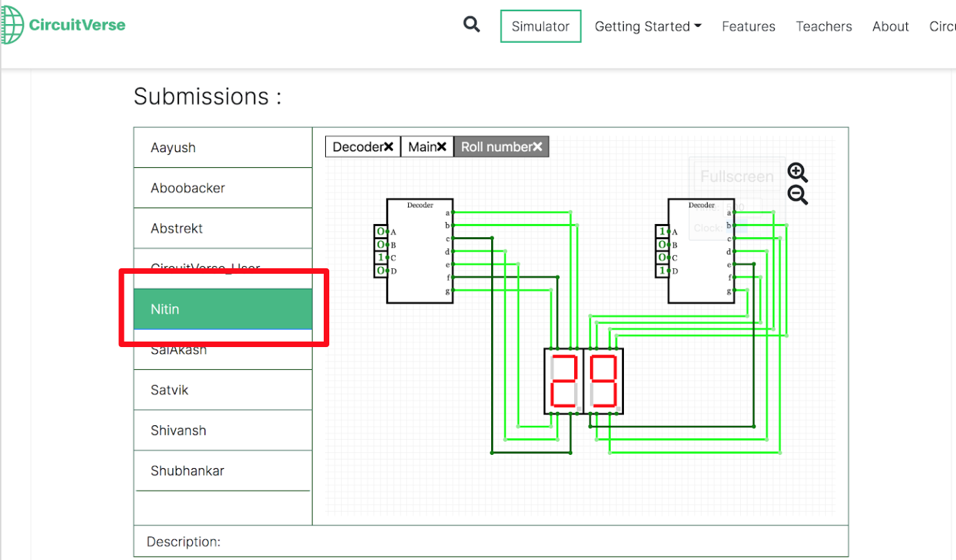Click the left seven-segment display
The width and height of the screenshot is (956, 560).
564,381
